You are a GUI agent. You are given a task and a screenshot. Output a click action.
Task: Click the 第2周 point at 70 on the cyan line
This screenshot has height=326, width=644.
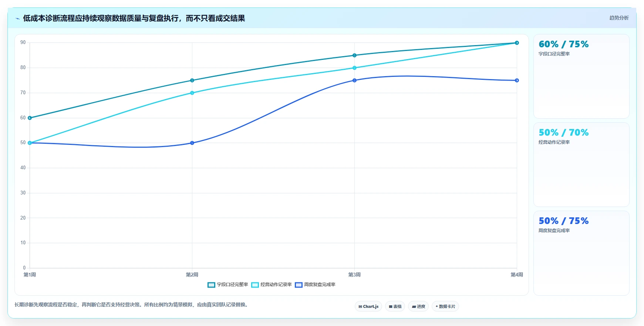click(192, 93)
